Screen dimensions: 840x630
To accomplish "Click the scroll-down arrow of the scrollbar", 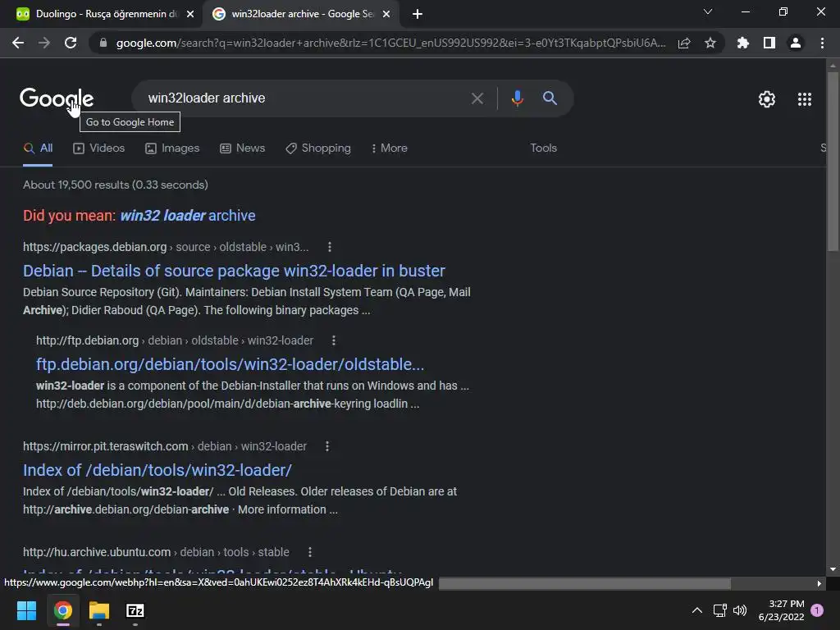I will pyautogui.click(x=833, y=569).
